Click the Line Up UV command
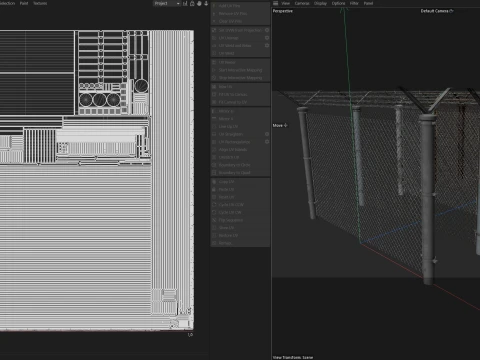 pos(228,127)
